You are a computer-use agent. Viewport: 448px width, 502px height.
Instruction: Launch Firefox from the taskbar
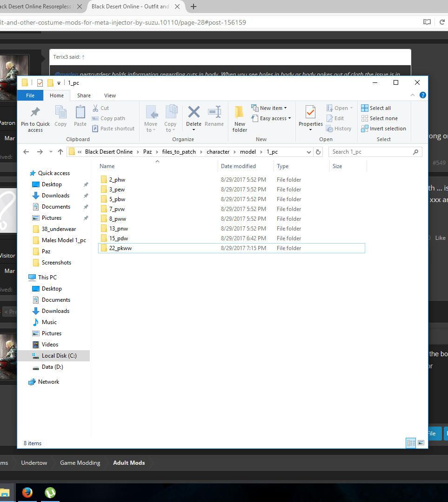coord(27,492)
